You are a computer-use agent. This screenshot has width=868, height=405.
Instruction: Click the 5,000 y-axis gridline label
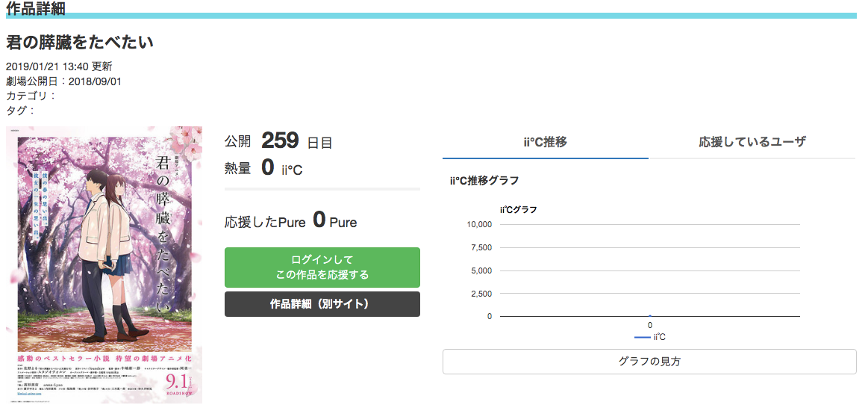pyautogui.click(x=481, y=270)
